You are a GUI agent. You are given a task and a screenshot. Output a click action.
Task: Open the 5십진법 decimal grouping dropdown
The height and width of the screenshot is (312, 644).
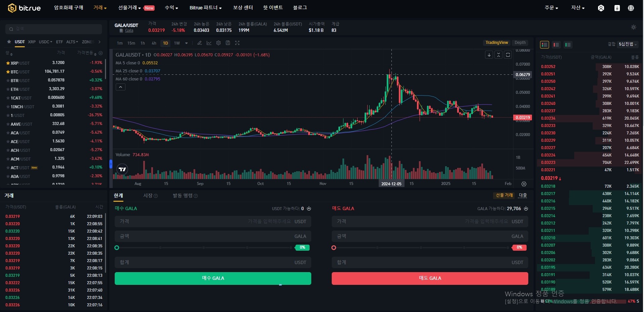pos(628,44)
